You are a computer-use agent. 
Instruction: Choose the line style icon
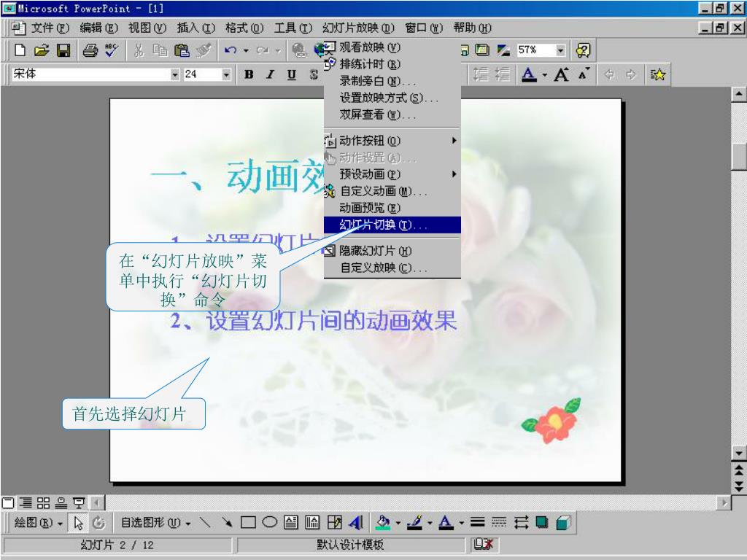(x=477, y=522)
